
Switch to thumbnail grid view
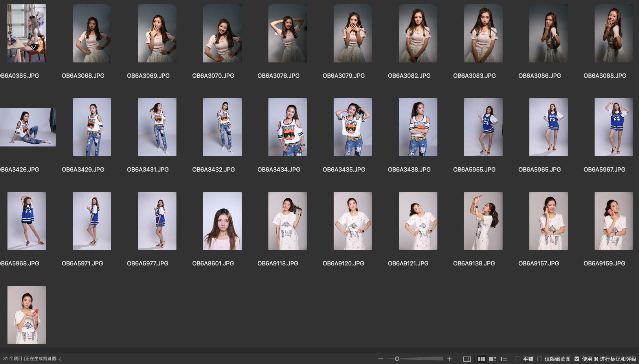(481, 359)
